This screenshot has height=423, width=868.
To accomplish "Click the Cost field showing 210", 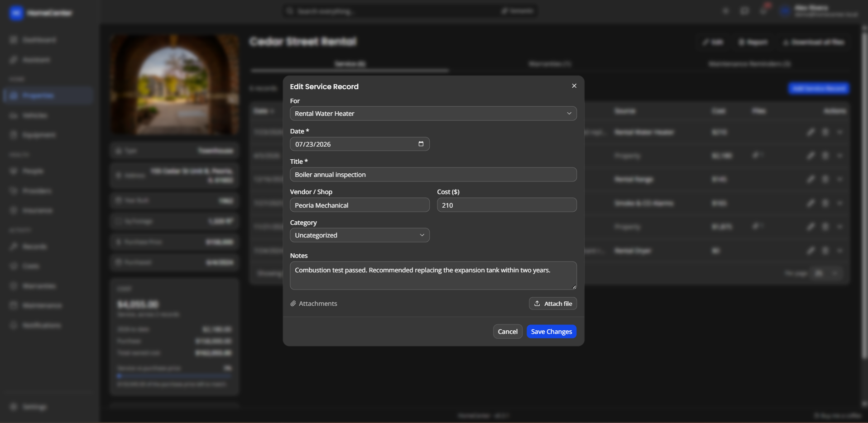I will (507, 205).
